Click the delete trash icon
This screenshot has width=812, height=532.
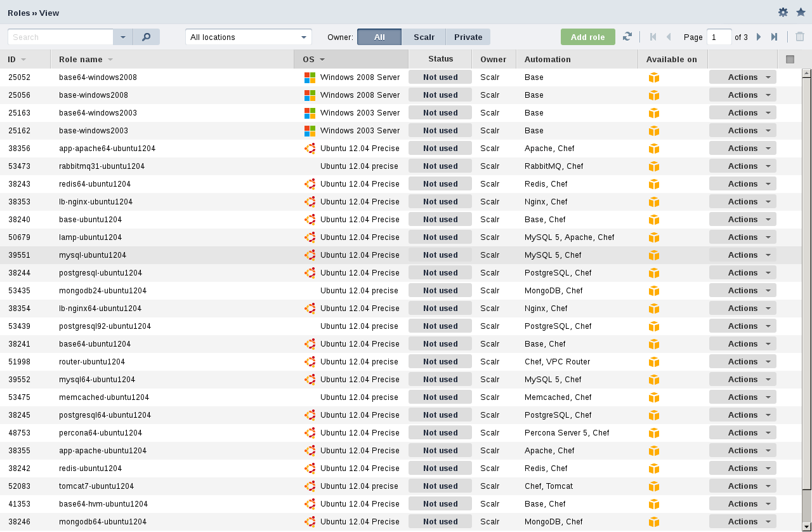[x=800, y=37]
